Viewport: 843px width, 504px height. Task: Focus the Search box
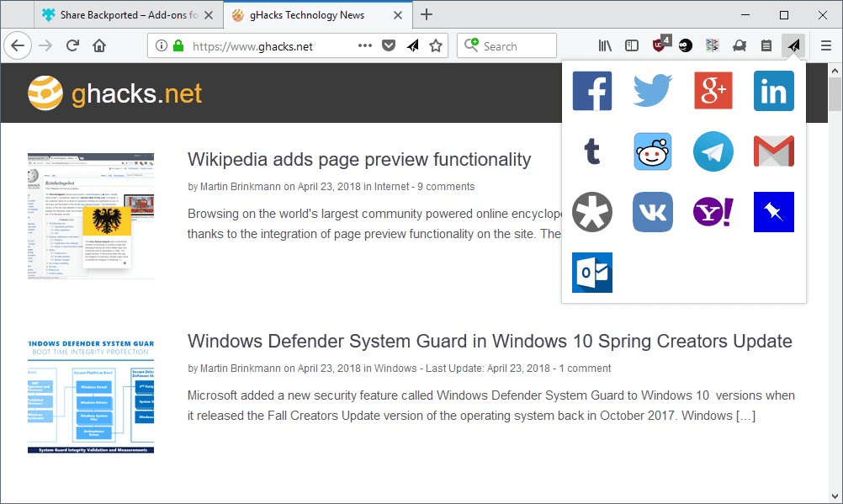(506, 45)
